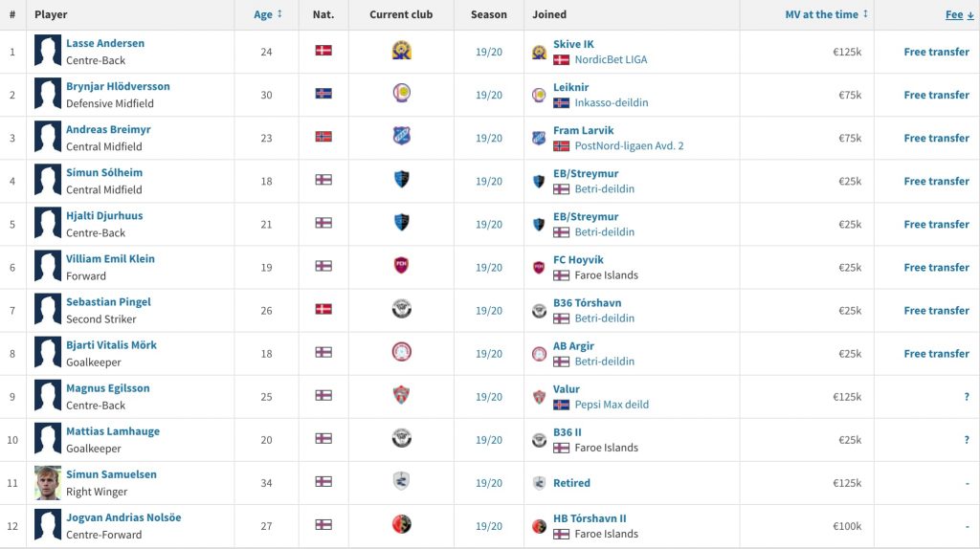Screen dimensions: 980x549
Task: Sort by MV at the time
Action: tap(826, 14)
